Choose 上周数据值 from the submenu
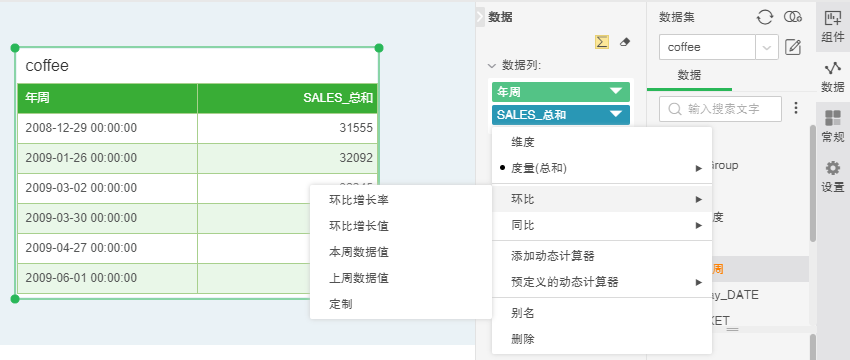 (x=359, y=278)
